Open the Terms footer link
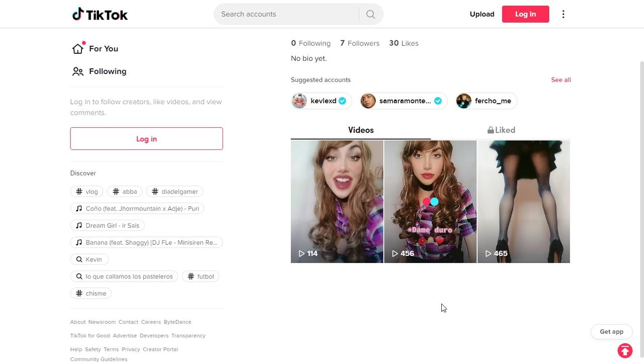Screen dimensions: 644x362 click(111, 349)
